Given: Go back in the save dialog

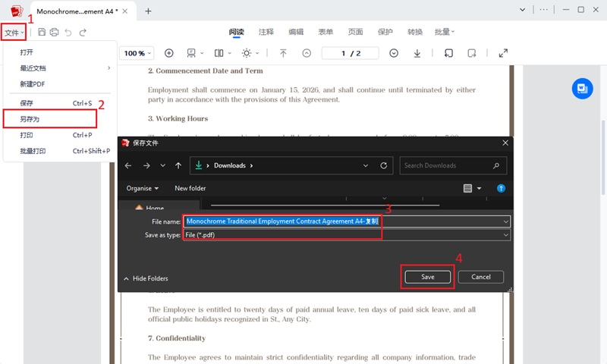Looking at the screenshot, I should [128, 165].
